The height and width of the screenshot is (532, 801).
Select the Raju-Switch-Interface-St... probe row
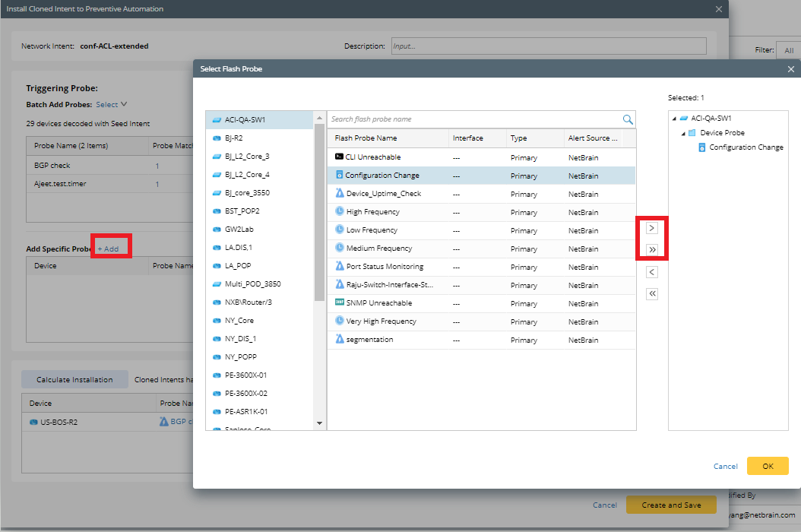point(481,285)
